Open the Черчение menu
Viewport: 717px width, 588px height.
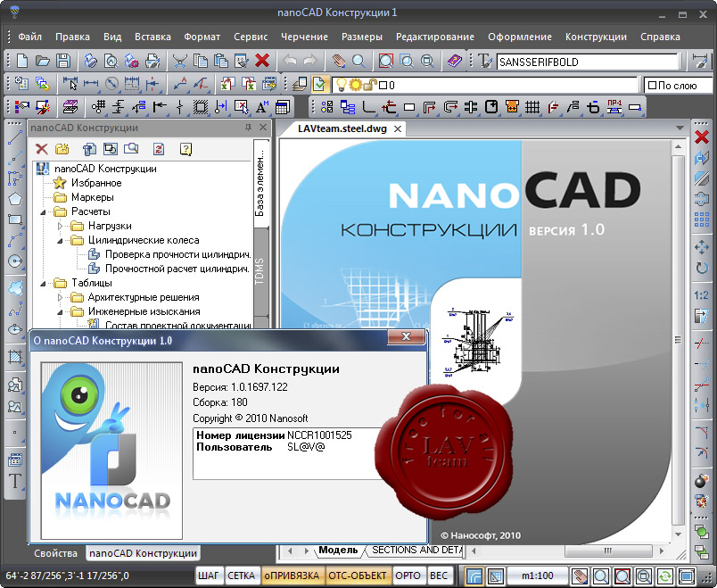[x=304, y=37]
